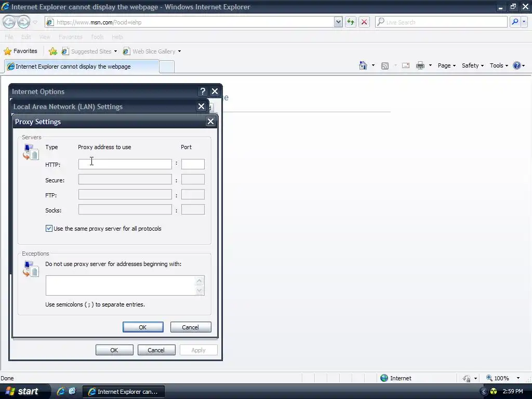Click Internet Options help question mark

pos(203,91)
